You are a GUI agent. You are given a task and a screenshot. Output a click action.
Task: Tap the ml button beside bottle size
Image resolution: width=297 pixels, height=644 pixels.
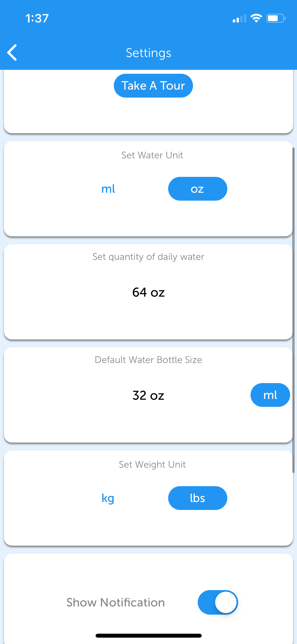coord(270,395)
